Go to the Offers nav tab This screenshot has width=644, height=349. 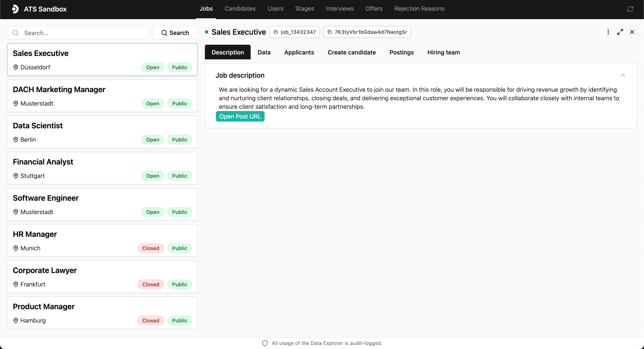[374, 9]
